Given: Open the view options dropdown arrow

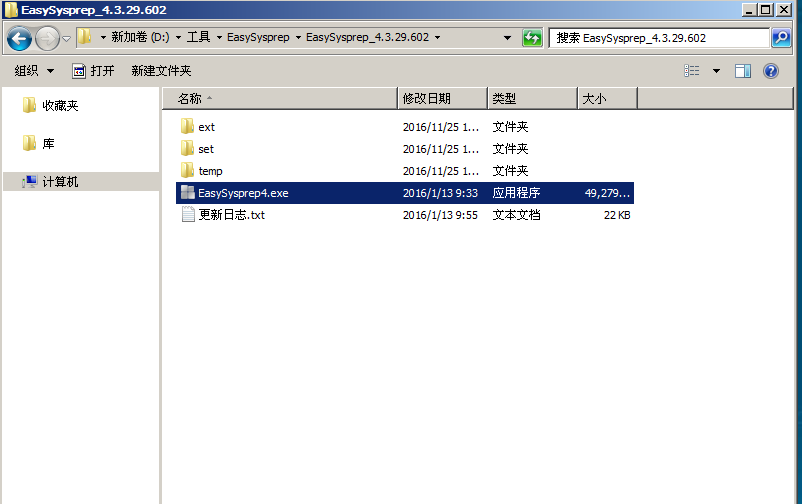Looking at the screenshot, I should tap(716, 71).
